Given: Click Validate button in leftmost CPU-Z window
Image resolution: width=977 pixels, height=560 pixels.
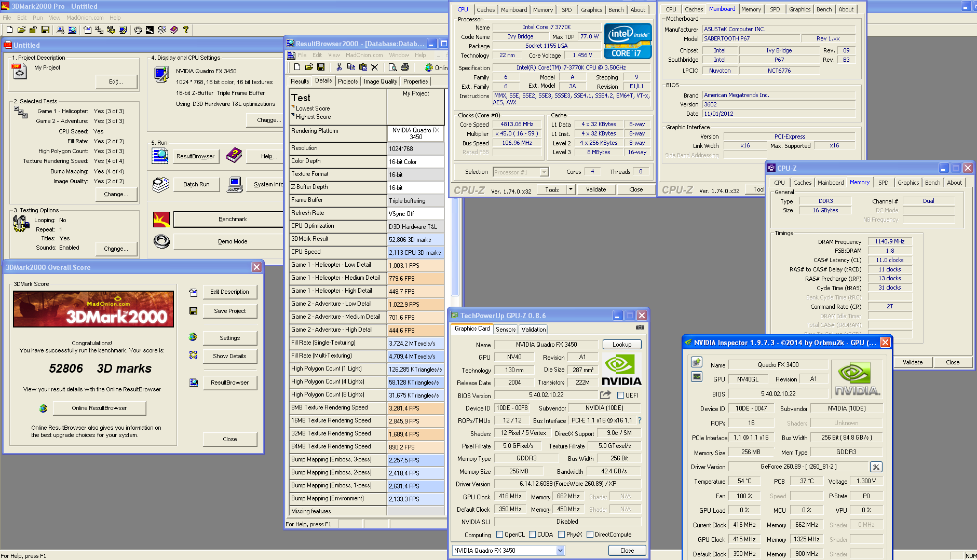Looking at the screenshot, I should [x=596, y=189].
